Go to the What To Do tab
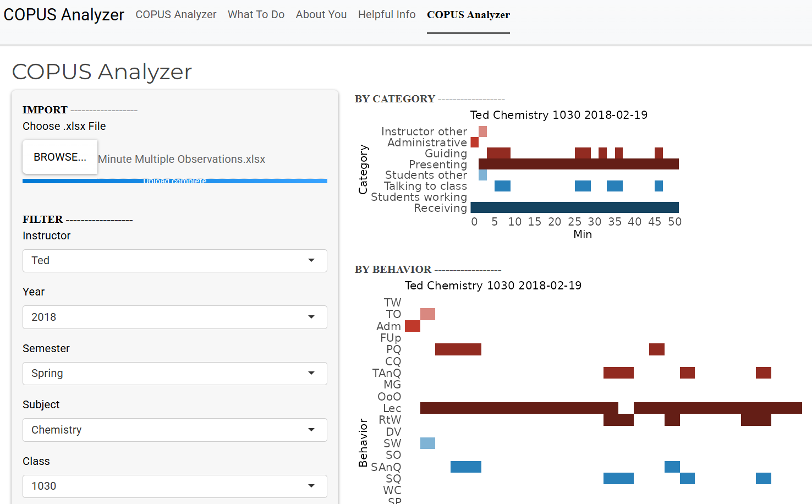The image size is (812, 504). (x=256, y=15)
